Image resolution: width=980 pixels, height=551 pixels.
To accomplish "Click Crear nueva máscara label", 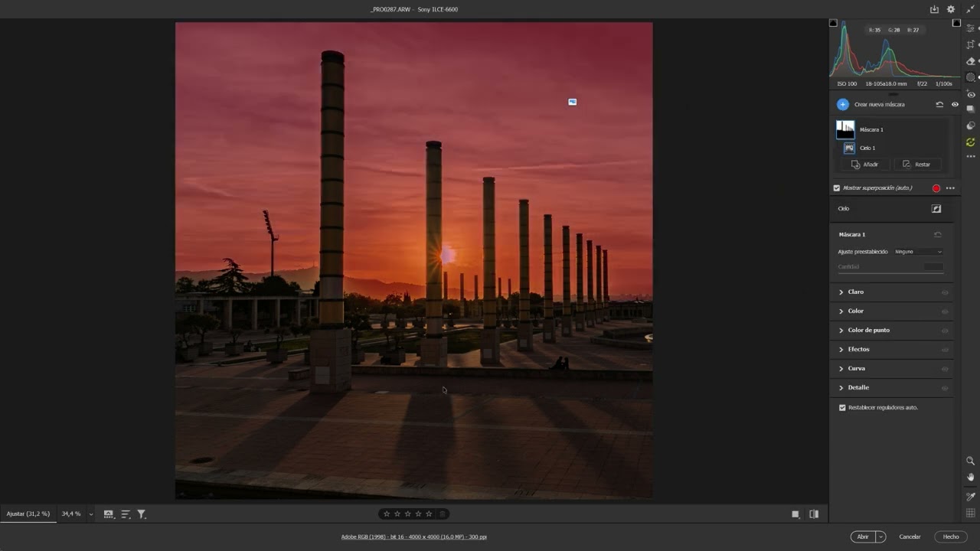I will point(879,104).
